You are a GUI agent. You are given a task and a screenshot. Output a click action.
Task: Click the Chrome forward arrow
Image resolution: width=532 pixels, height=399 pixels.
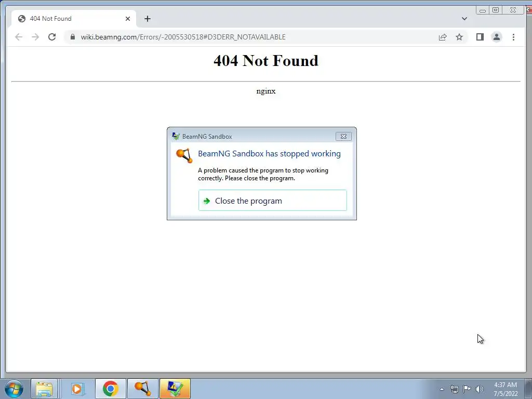(x=35, y=37)
